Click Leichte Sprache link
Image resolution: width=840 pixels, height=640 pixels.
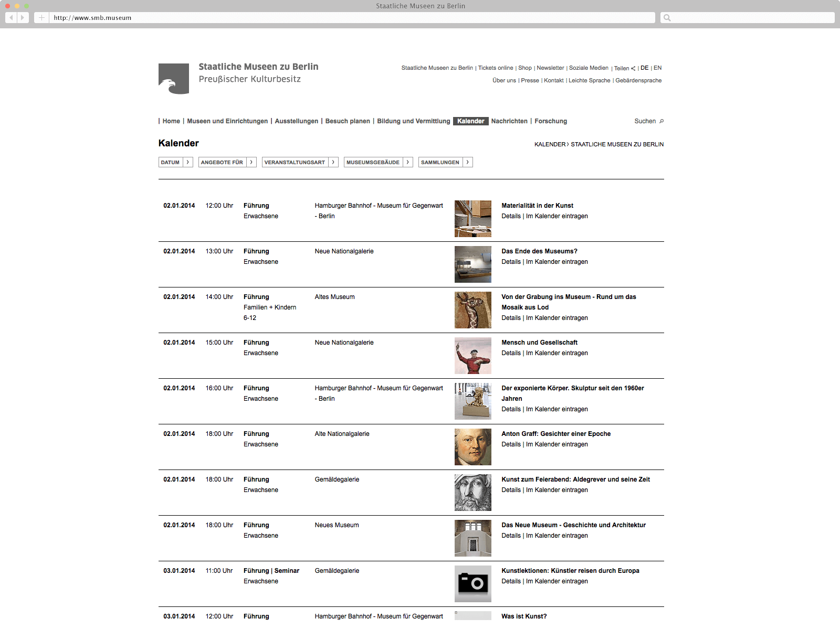click(x=590, y=80)
